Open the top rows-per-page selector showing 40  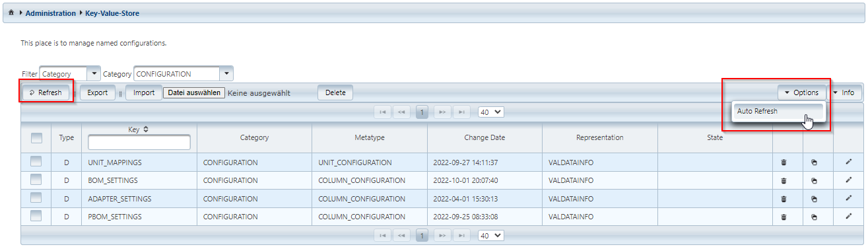click(490, 112)
